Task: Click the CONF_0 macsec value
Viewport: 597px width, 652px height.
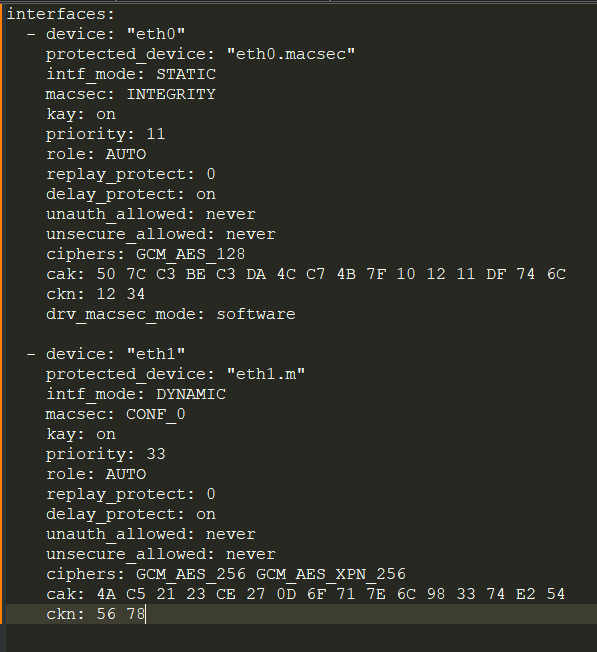Action: 156,414
